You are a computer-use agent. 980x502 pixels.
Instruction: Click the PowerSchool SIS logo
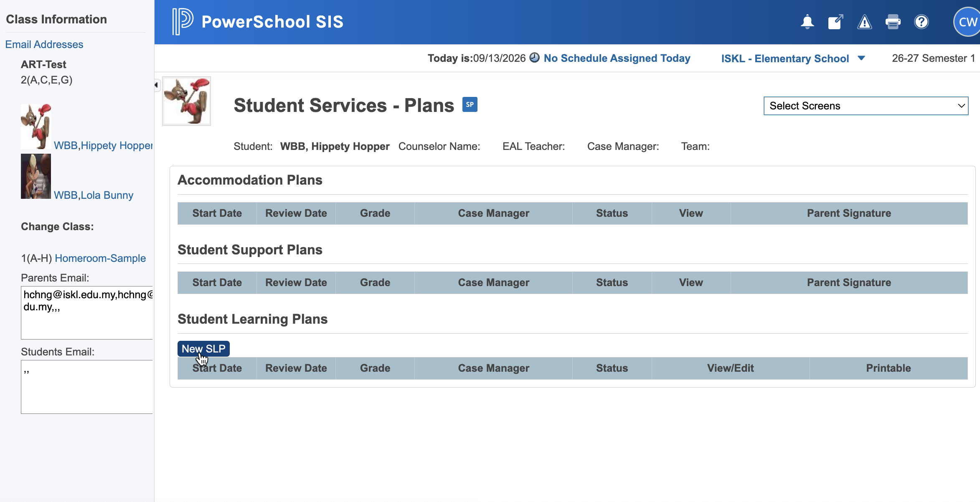258,22
